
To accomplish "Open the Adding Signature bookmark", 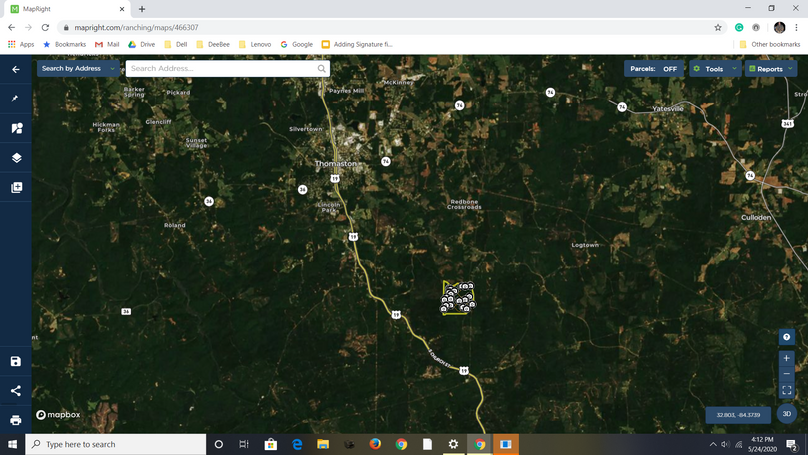I will [x=357, y=44].
